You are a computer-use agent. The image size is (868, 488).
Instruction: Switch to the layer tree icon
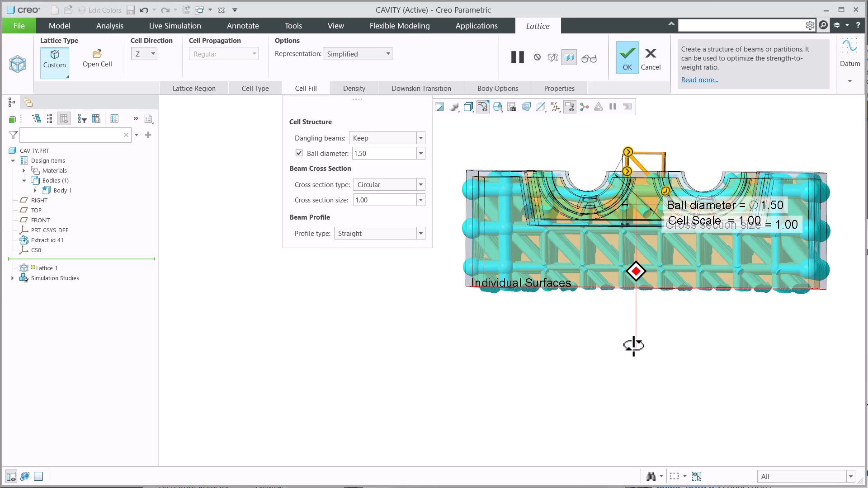[x=28, y=102]
